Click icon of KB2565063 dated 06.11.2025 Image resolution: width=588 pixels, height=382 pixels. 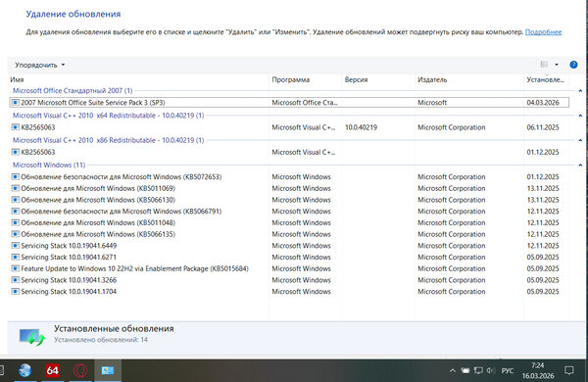coord(16,127)
